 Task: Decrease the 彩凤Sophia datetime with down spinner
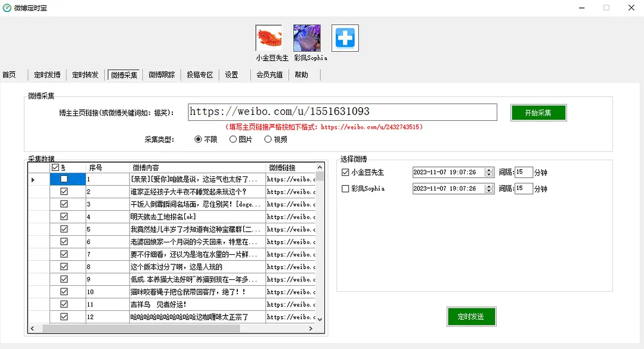pos(489,191)
